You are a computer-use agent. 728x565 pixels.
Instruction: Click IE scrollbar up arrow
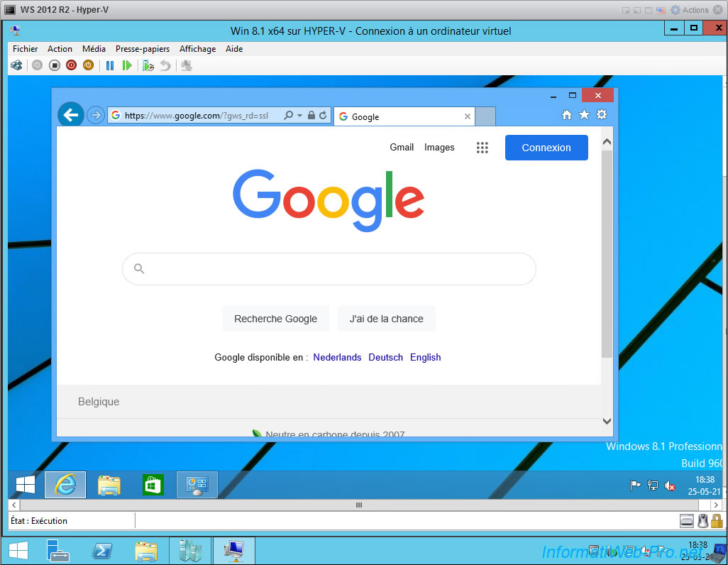(607, 142)
